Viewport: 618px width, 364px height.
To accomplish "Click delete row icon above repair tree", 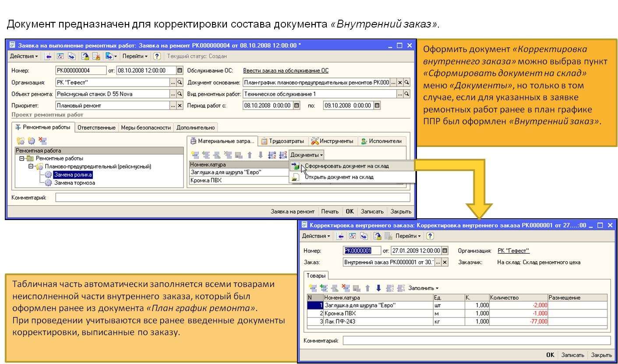I will [42, 141].
